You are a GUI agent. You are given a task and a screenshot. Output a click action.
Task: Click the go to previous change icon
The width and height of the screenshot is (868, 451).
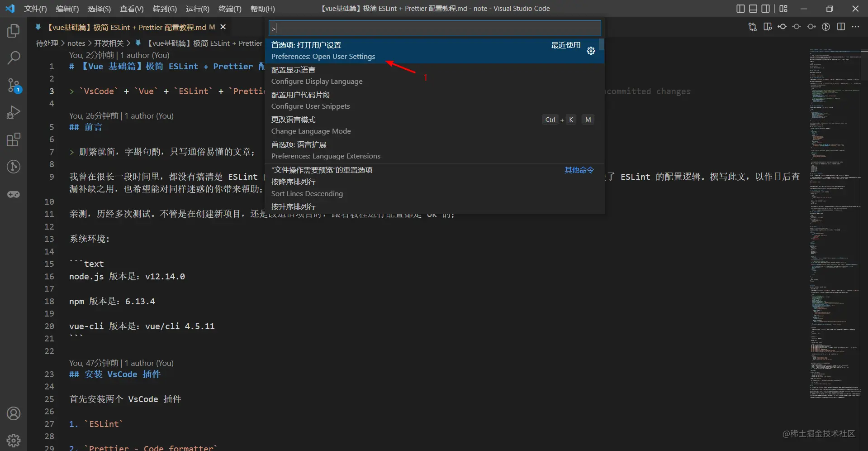(x=782, y=27)
